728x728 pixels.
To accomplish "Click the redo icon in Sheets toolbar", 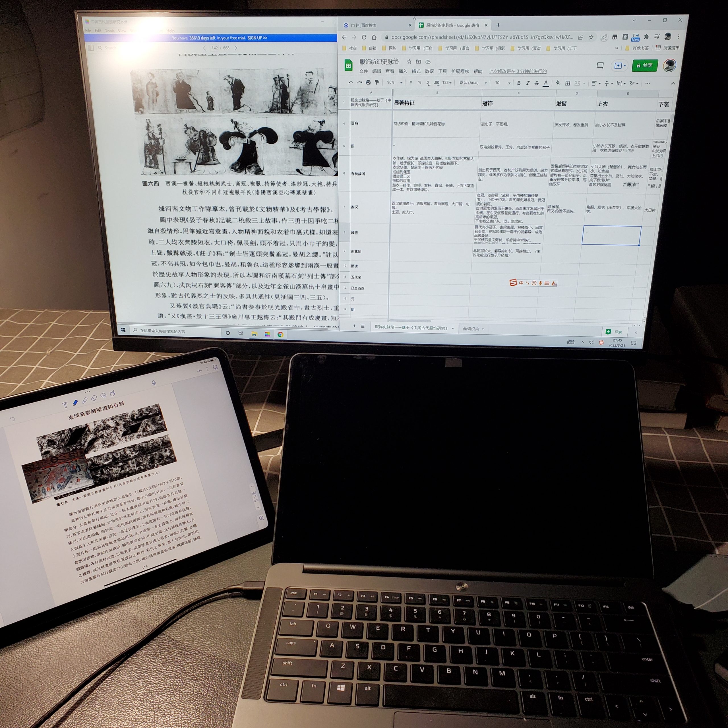I will point(359,82).
